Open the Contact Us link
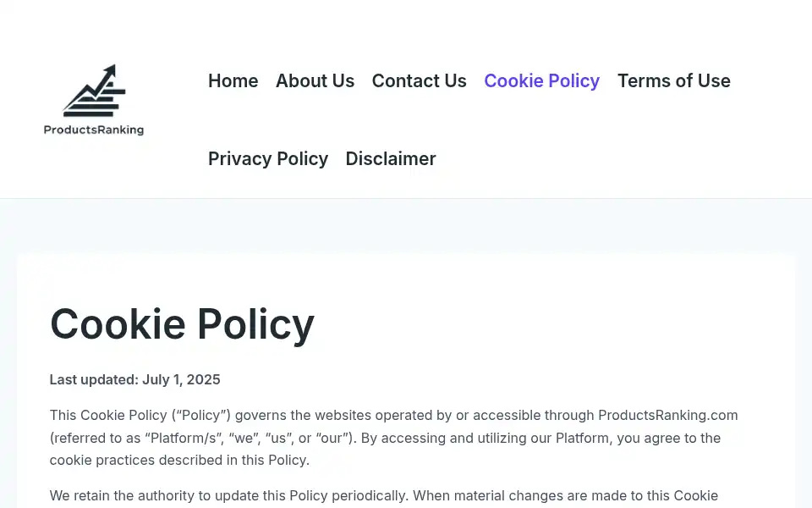Image resolution: width=812 pixels, height=508 pixels. (419, 81)
